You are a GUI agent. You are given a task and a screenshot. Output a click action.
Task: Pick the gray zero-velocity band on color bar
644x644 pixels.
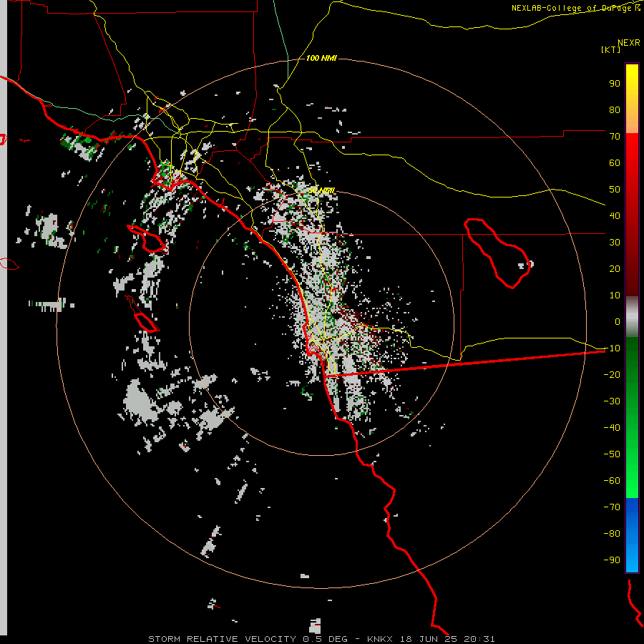[632, 317]
